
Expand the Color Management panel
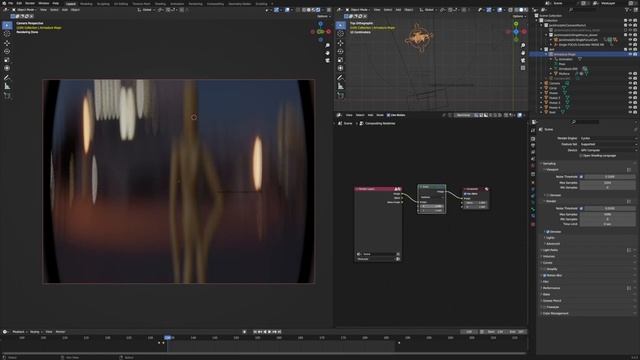(556, 313)
